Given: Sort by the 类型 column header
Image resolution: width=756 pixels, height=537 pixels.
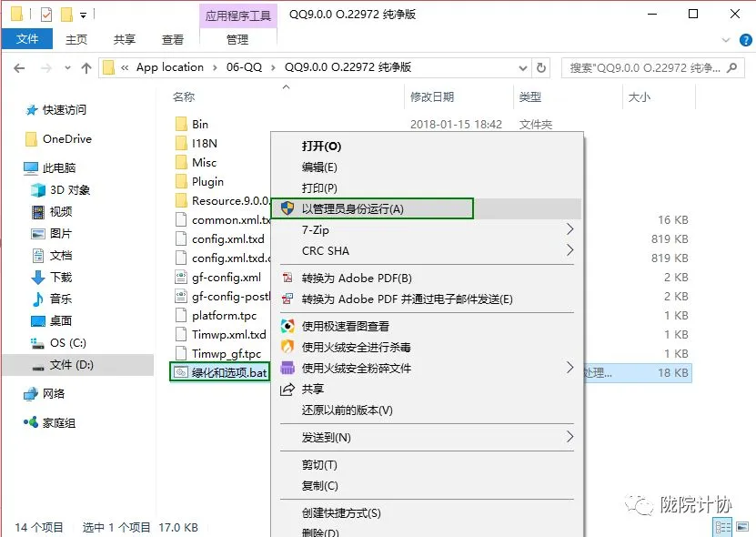Looking at the screenshot, I should tap(529, 97).
